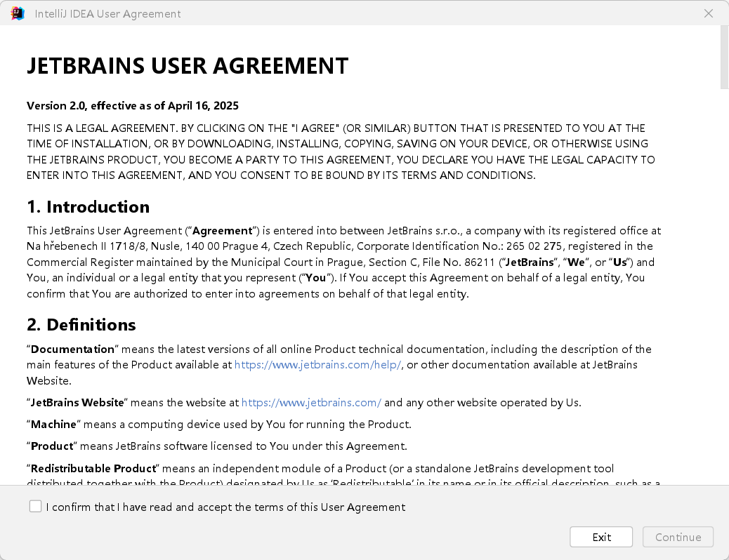This screenshot has height=560, width=729.
Task: Click Exit to decline the agreement
Action: point(600,536)
